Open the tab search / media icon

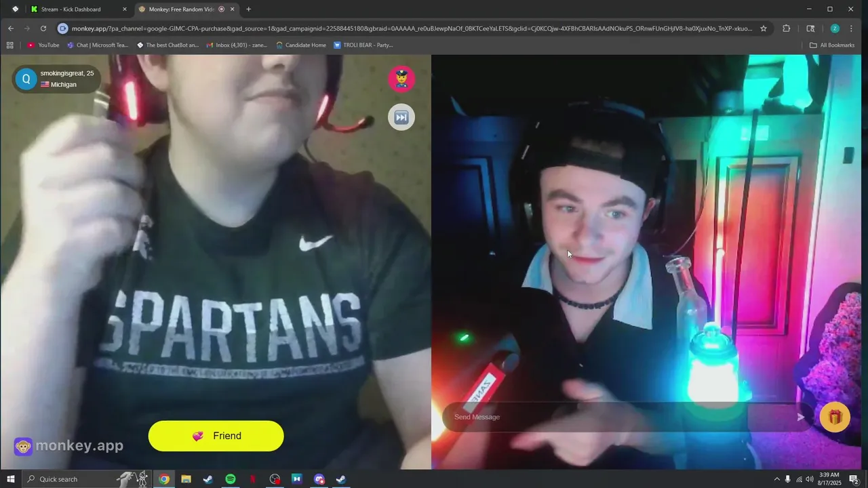click(810, 28)
